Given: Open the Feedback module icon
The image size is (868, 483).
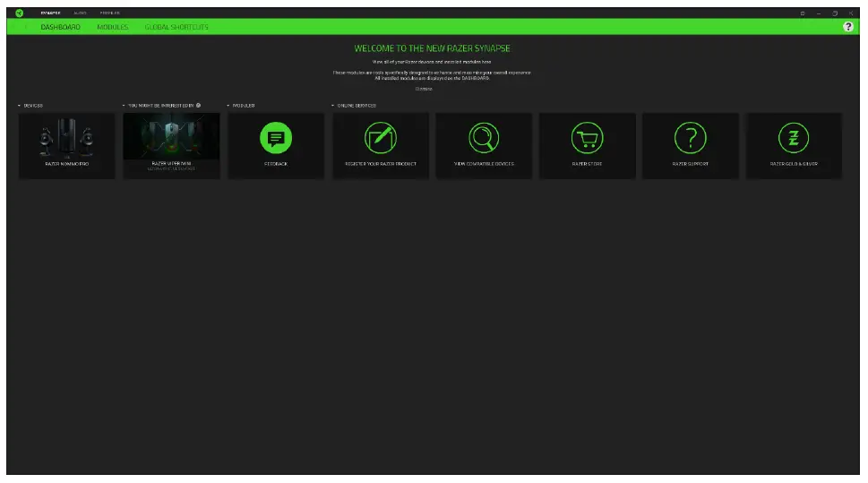Looking at the screenshot, I should click(276, 138).
